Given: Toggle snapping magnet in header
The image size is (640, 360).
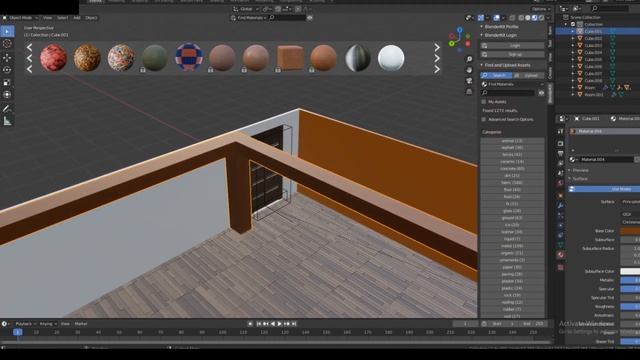Looking at the screenshot, I should 278,9.
